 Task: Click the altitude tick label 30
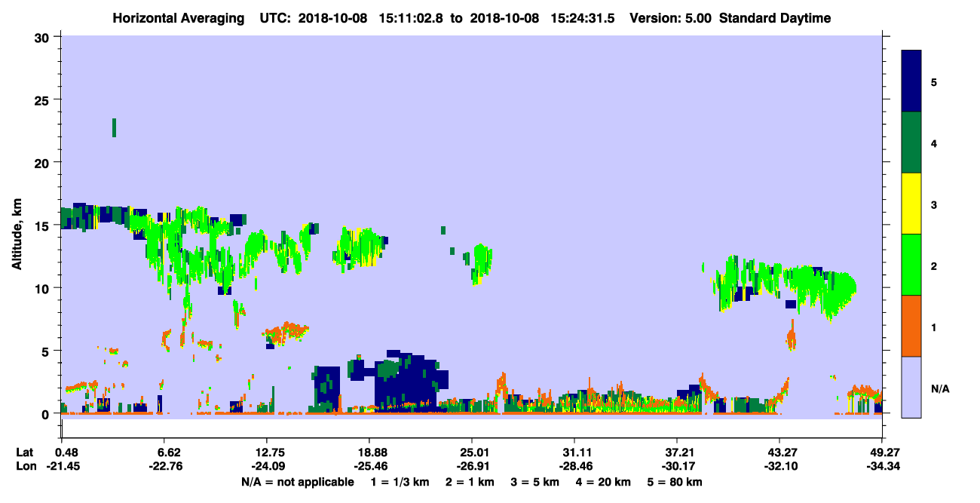pos(44,37)
